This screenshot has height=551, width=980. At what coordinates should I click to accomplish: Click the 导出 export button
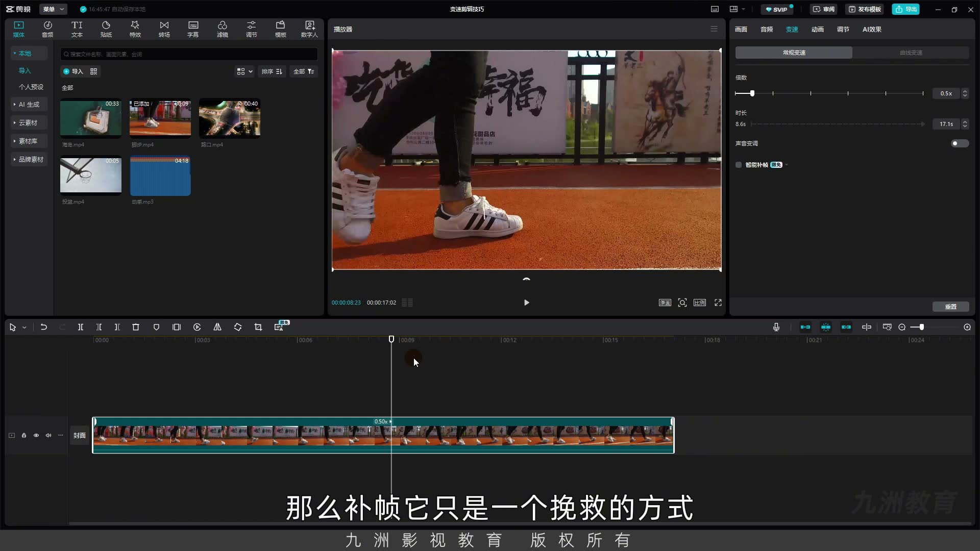click(x=905, y=9)
